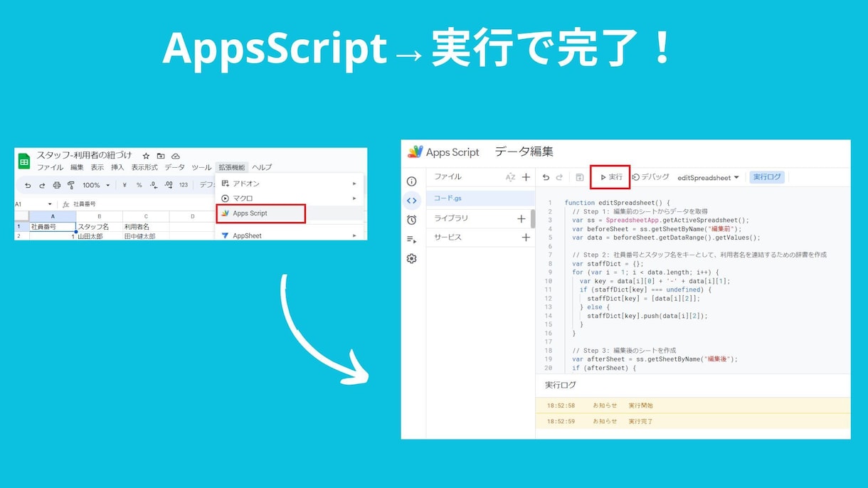Click the project title データ編集
This screenshot has height=488, width=868.
[x=524, y=152]
